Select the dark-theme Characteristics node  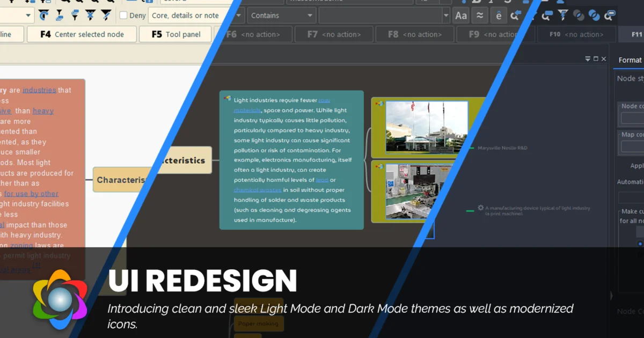184,160
